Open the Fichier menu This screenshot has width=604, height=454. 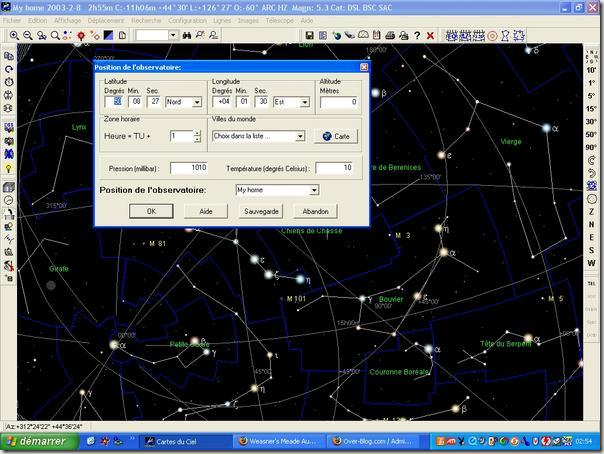12,20
